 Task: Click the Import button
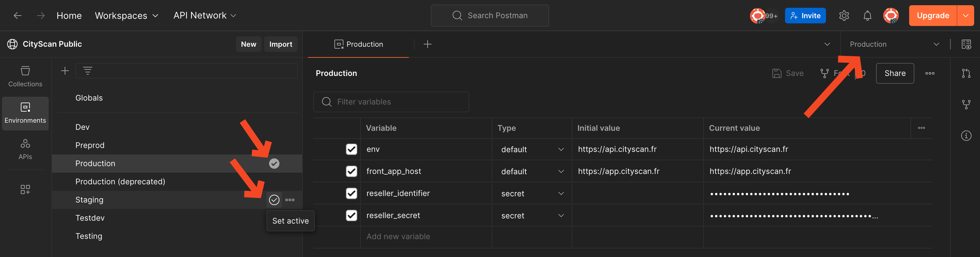tap(281, 44)
